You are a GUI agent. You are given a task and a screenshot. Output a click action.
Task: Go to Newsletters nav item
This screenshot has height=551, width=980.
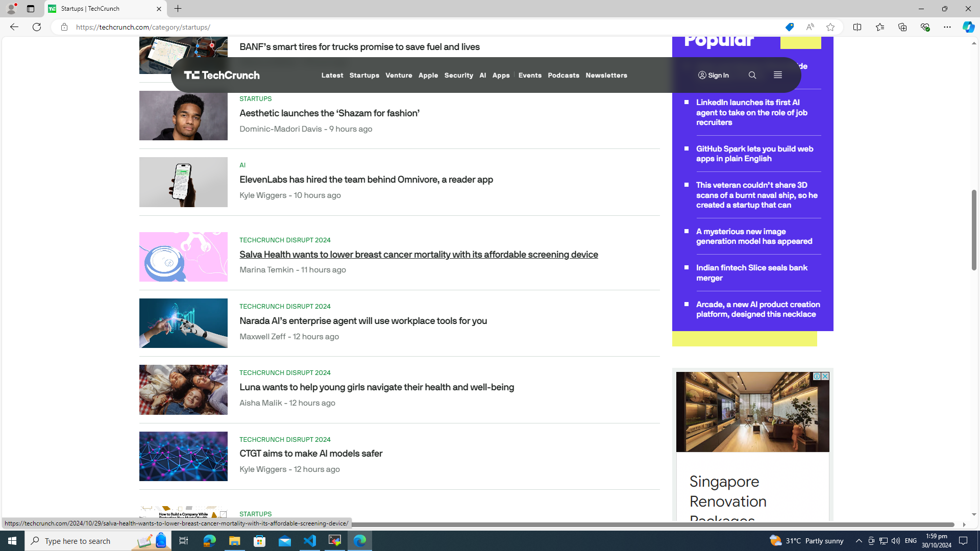[606, 75]
